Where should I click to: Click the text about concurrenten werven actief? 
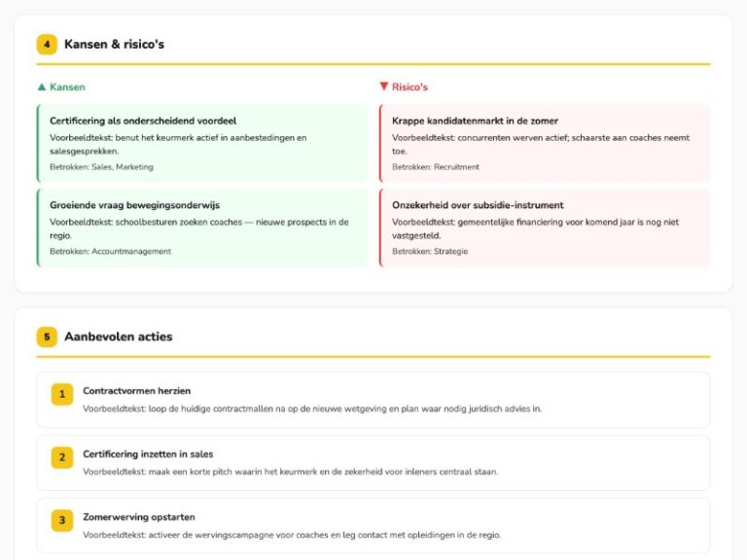pos(541,144)
